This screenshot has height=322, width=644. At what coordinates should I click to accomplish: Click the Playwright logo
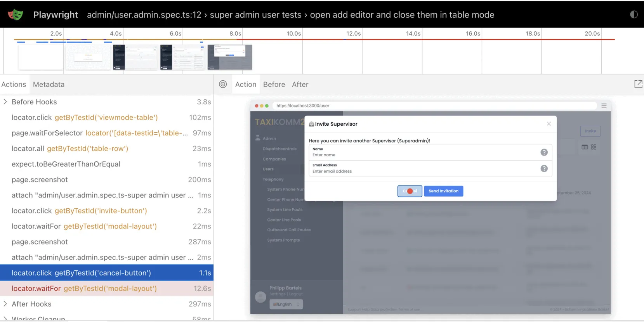click(15, 15)
